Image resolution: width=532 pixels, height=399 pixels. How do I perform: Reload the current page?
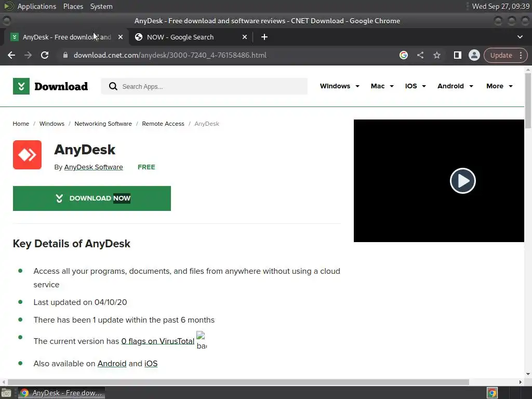45,55
